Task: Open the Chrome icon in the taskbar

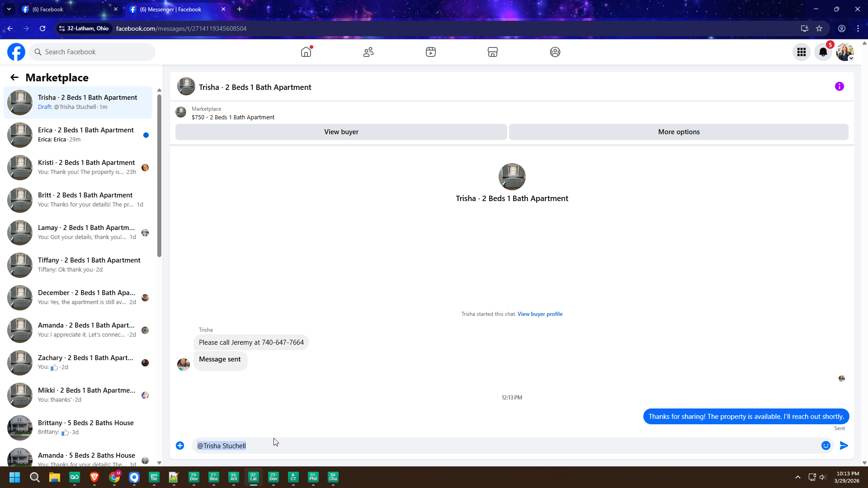Action: (x=114, y=477)
